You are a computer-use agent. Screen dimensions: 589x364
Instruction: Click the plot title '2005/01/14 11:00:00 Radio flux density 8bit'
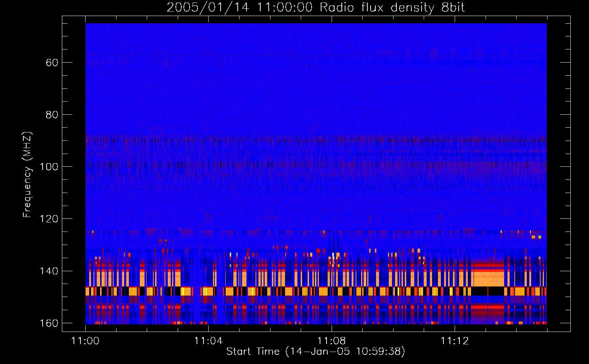tap(316, 7)
